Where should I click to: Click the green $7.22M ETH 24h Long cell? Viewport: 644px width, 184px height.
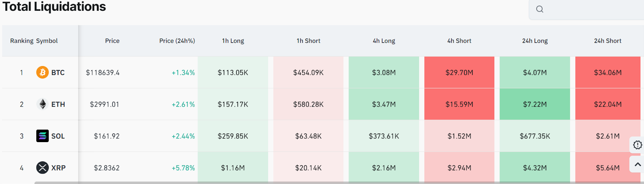[535, 104]
